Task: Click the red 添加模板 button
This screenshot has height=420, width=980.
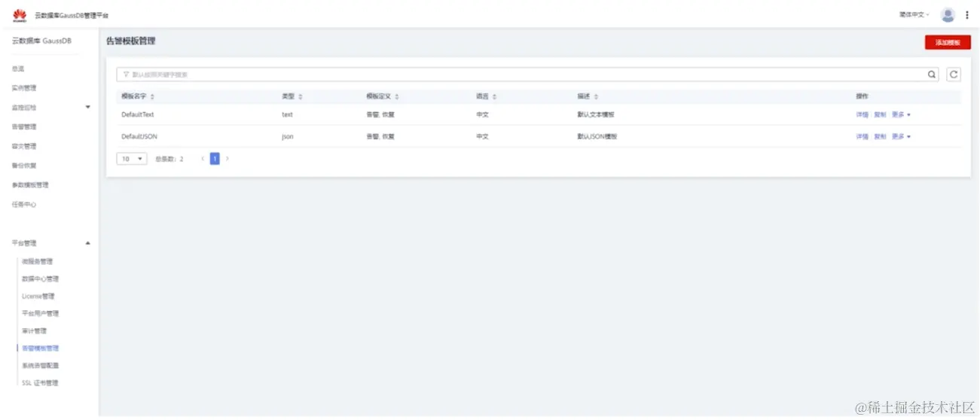Action: coord(948,43)
